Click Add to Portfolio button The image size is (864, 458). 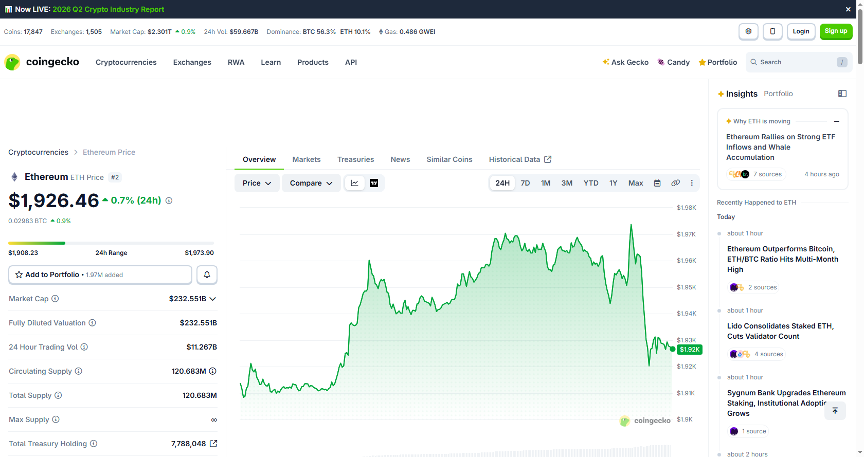tap(100, 274)
